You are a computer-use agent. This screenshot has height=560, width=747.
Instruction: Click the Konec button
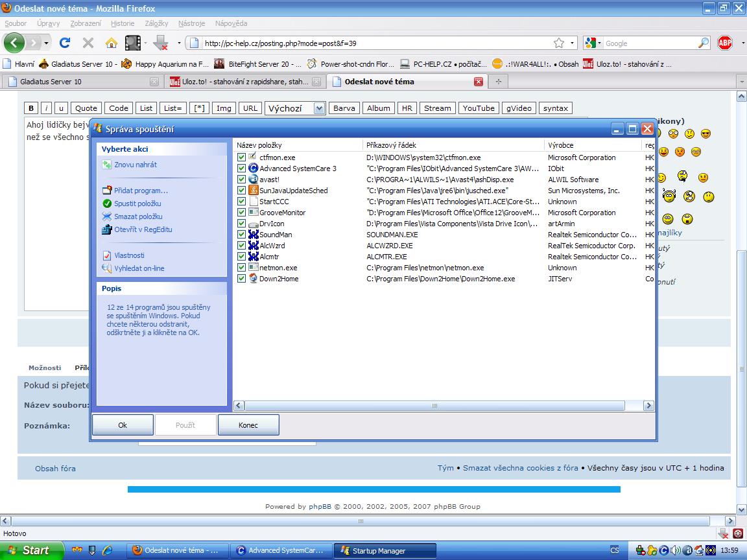click(248, 425)
